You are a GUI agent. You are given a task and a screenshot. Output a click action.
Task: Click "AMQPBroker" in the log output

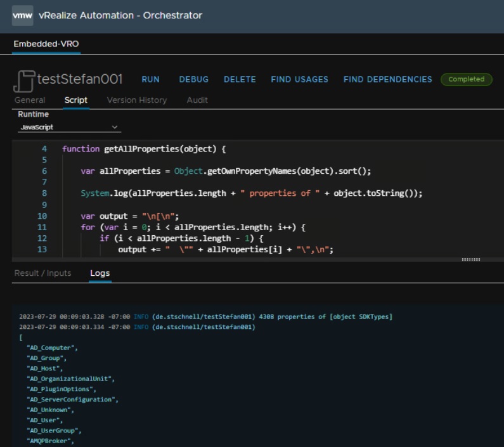click(x=51, y=441)
